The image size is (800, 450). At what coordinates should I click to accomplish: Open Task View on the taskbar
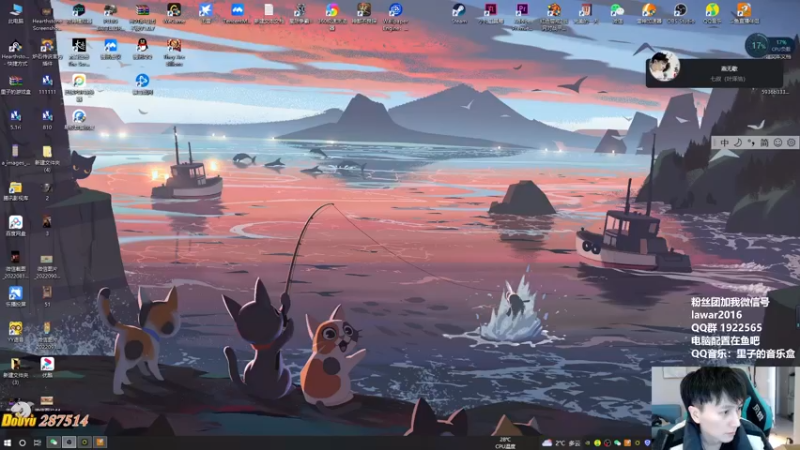37,442
